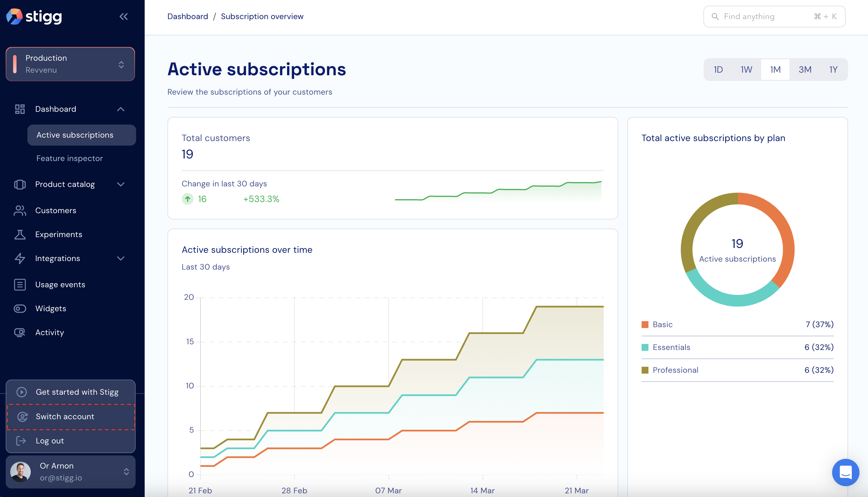Open Widgets toggle-shaped icon
868x497 pixels.
click(x=20, y=309)
